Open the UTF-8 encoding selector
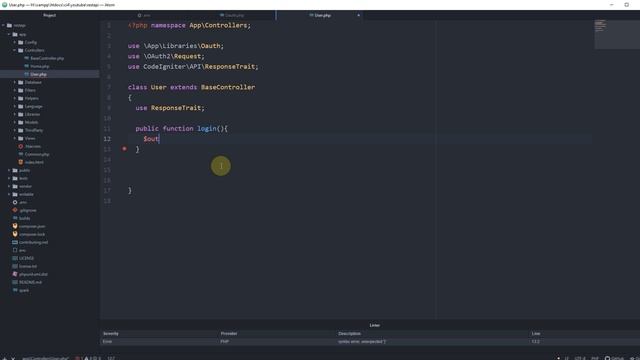 [580, 358]
